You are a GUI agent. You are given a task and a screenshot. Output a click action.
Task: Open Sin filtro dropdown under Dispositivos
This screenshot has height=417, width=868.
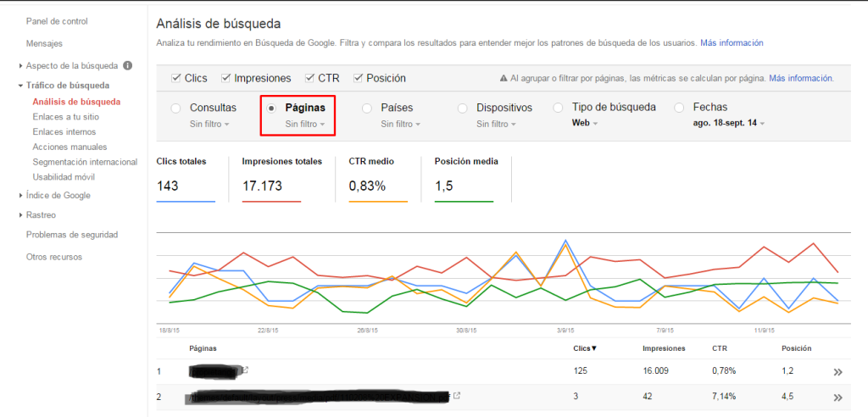[496, 124]
